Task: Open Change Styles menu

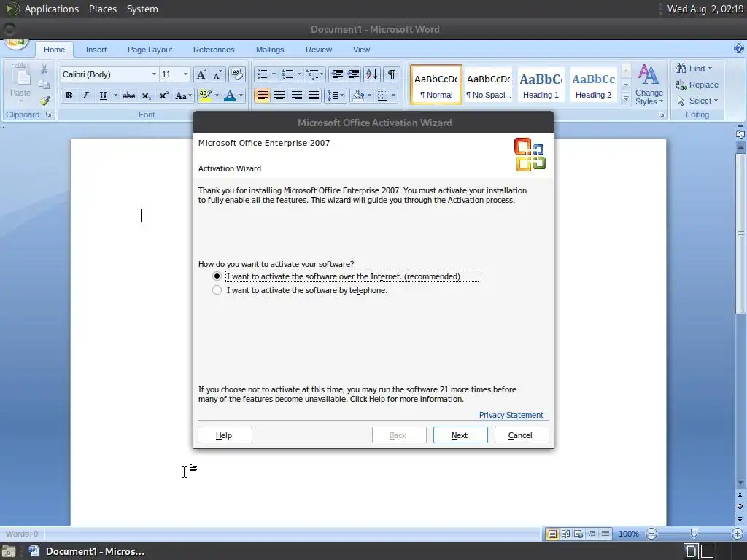Action: [x=649, y=85]
